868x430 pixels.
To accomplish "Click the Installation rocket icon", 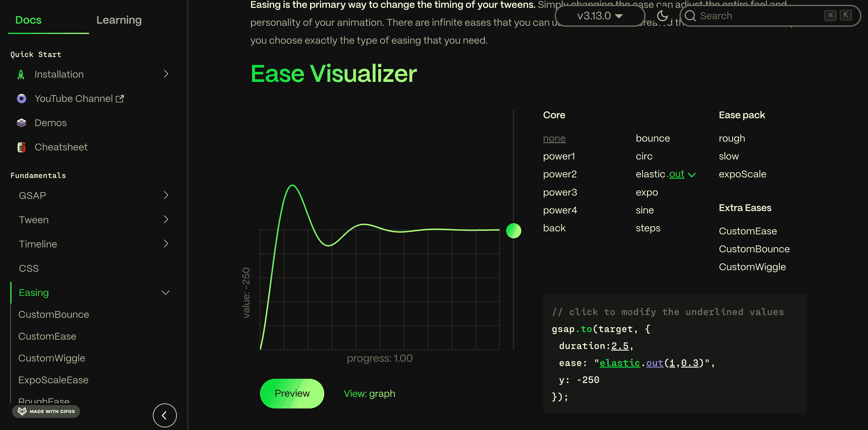I will [x=21, y=74].
